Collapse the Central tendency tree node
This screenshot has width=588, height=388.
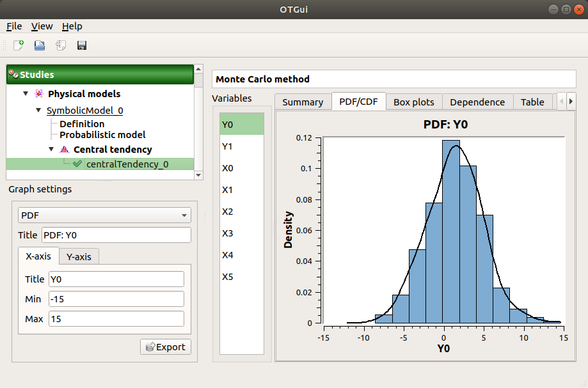pyautogui.click(x=51, y=150)
